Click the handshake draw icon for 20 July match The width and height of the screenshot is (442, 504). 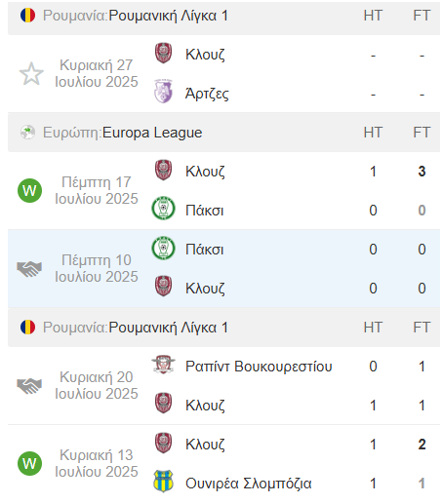click(x=29, y=386)
